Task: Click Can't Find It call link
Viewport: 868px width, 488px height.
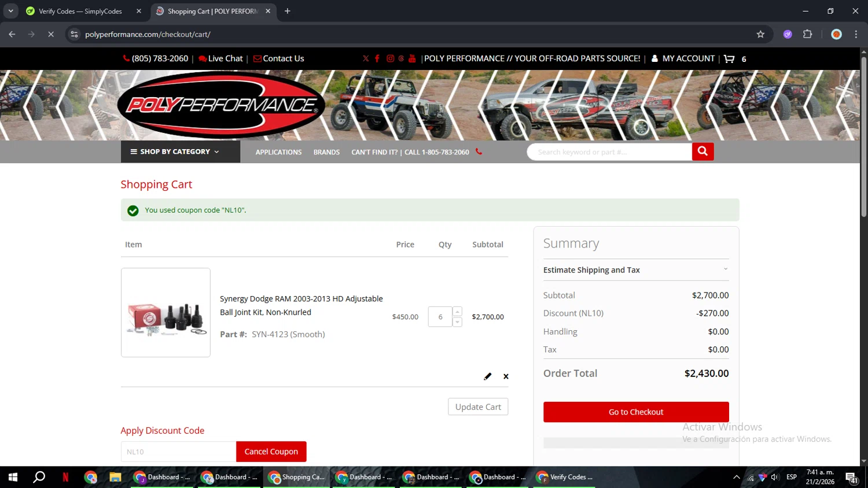Action: [417, 152]
